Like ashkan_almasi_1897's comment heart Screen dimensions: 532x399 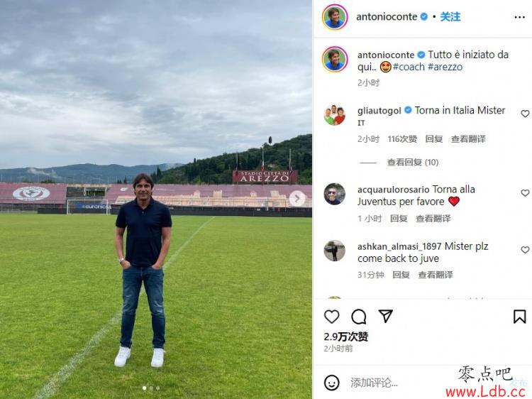[525, 250]
